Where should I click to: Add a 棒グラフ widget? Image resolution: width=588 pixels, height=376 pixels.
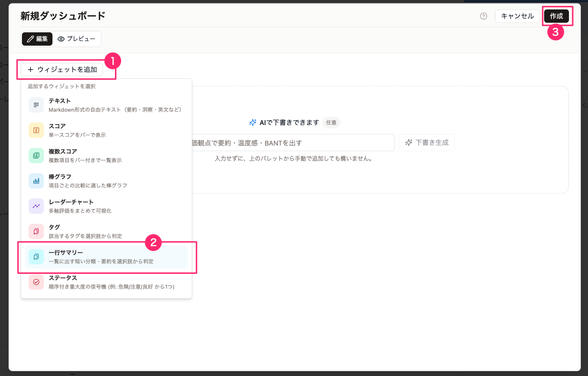coord(106,181)
